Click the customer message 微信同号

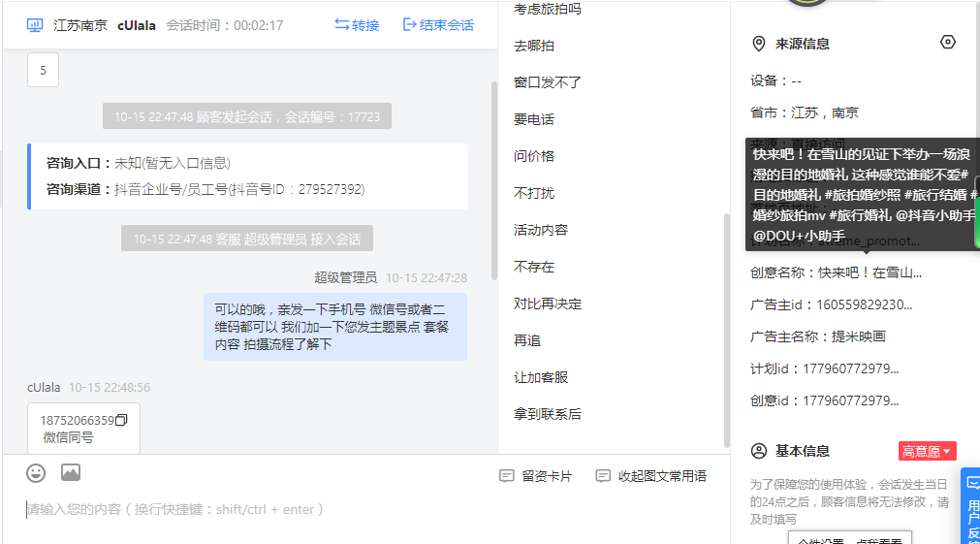click(x=68, y=437)
